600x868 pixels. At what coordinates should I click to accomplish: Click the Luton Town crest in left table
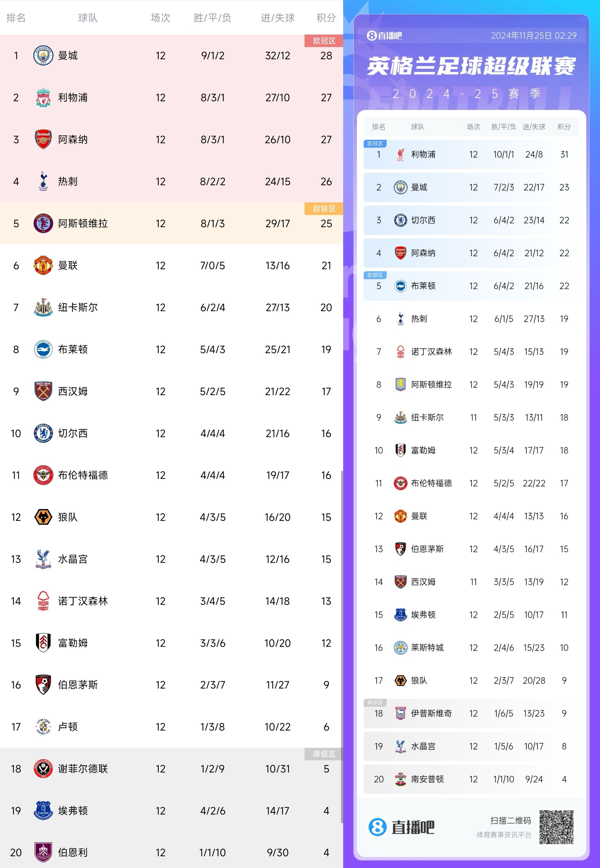click(43, 727)
